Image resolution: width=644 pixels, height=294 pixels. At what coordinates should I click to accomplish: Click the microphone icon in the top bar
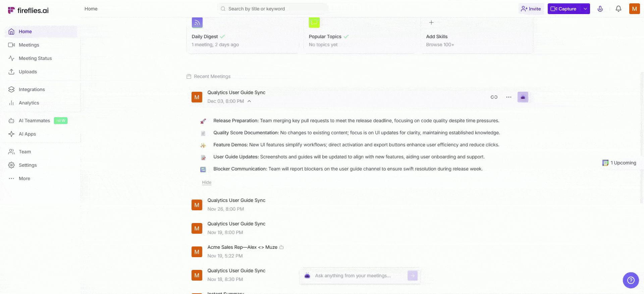(600, 9)
